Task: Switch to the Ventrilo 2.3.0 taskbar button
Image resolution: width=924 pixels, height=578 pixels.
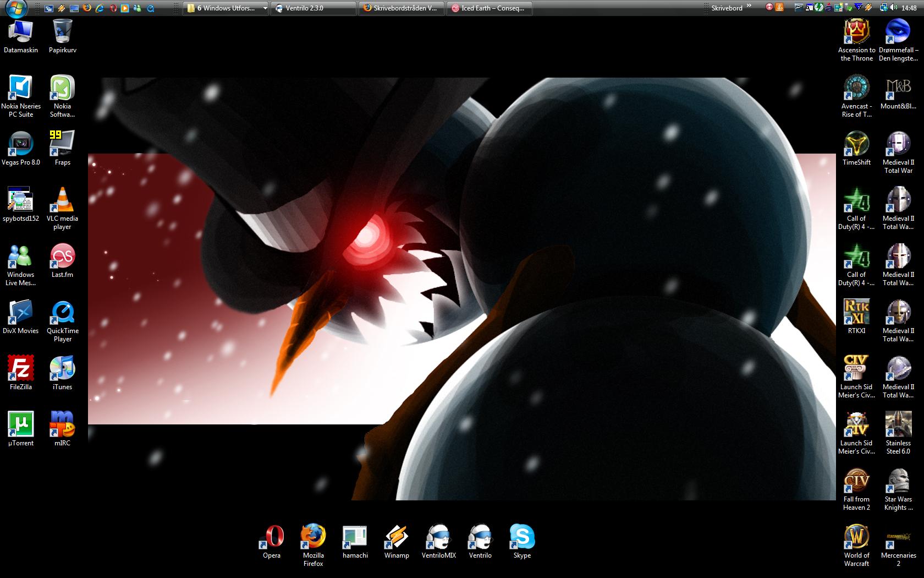Action: coord(313,8)
